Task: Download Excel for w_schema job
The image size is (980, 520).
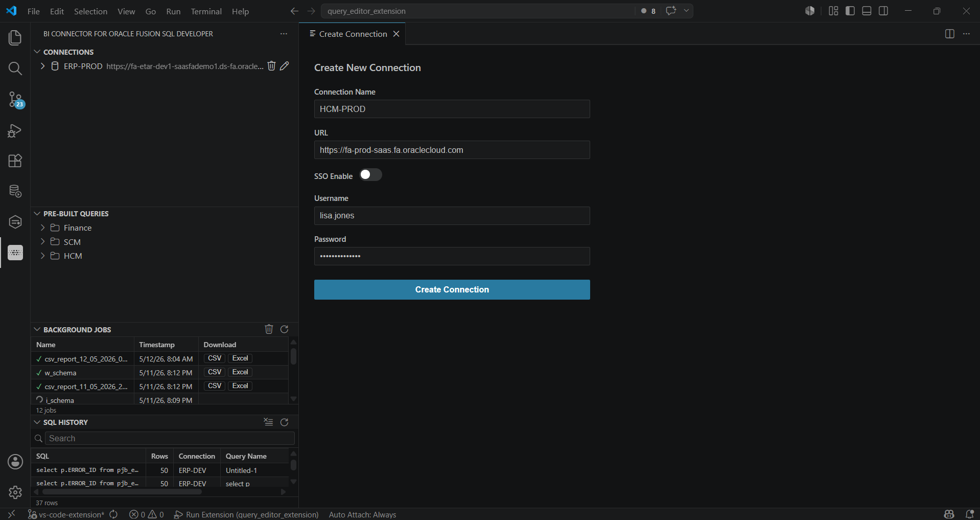Action: pyautogui.click(x=240, y=372)
